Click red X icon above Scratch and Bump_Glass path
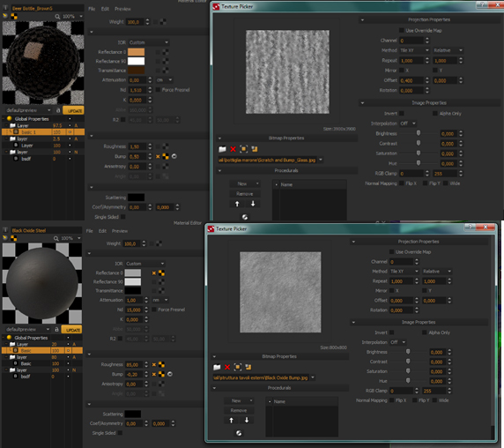The image size is (504, 448). 233,149
